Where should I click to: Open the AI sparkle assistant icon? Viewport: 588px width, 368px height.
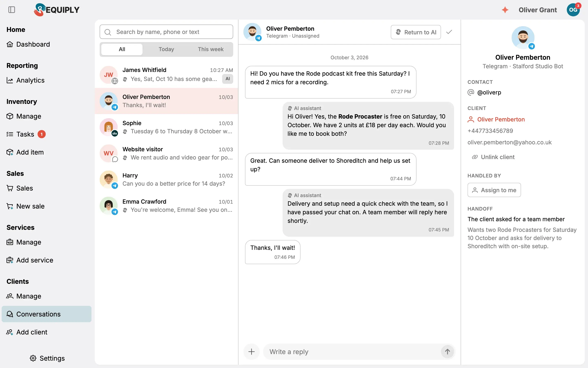pyautogui.click(x=505, y=10)
